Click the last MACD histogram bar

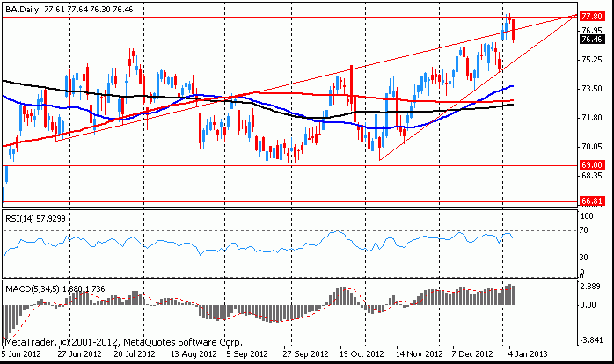(x=514, y=295)
